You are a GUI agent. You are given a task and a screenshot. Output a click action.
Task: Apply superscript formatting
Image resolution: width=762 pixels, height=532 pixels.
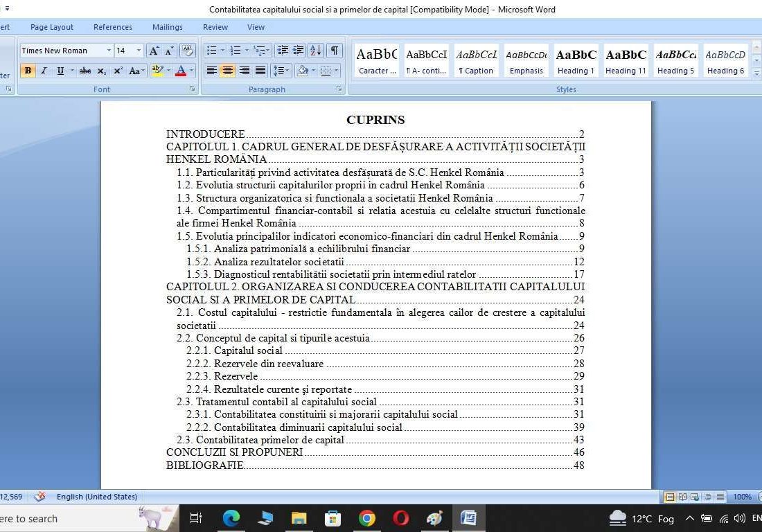click(118, 71)
